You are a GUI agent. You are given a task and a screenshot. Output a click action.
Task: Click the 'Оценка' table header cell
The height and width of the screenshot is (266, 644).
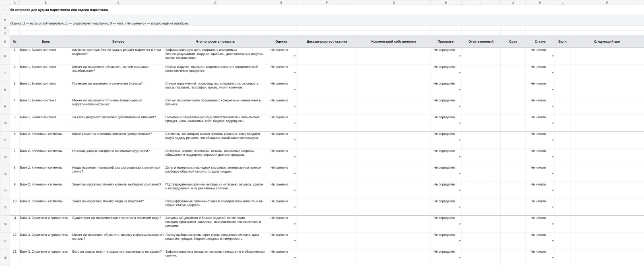281,41
